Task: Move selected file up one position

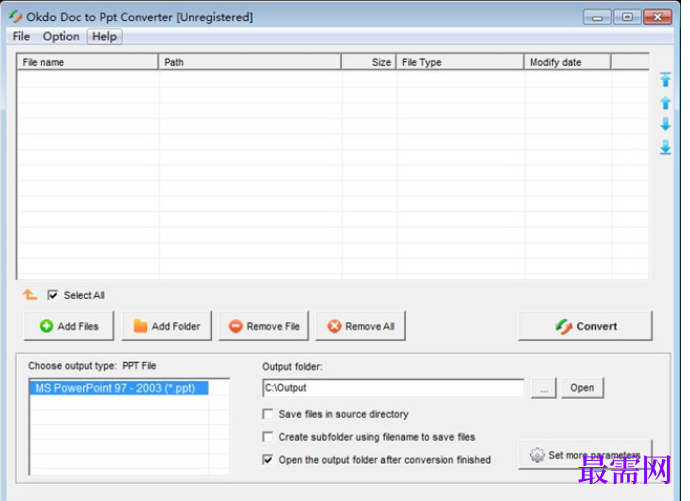Action: 665,102
